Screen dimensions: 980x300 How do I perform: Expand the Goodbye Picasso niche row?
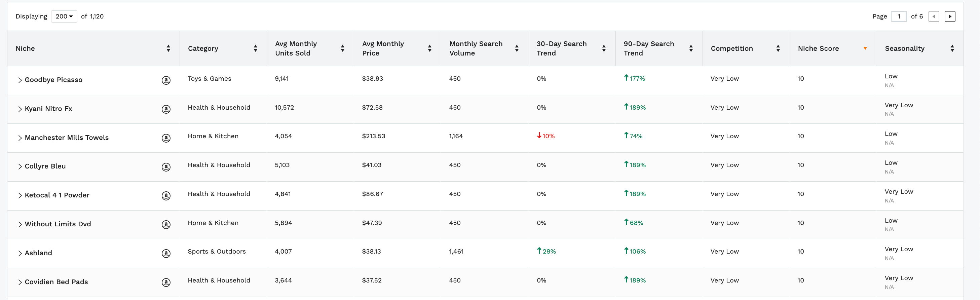(20, 80)
